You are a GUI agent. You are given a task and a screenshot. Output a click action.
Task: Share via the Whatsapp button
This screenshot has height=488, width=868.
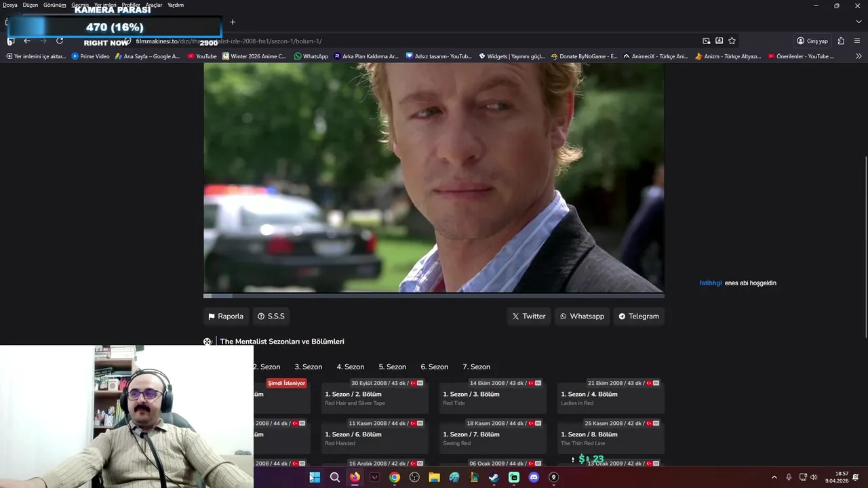pyautogui.click(x=582, y=316)
